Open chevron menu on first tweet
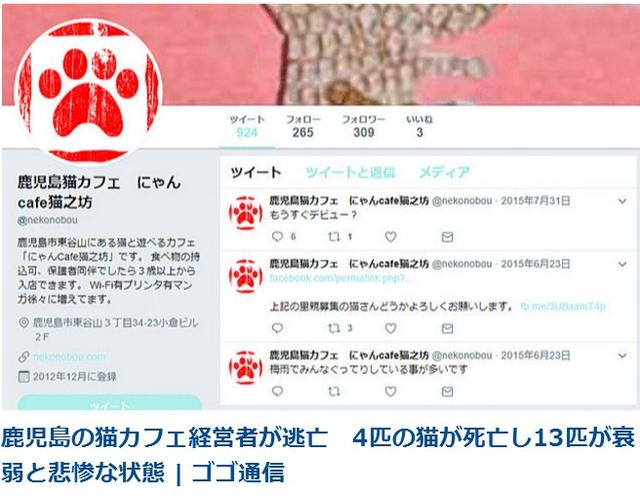 622,201
